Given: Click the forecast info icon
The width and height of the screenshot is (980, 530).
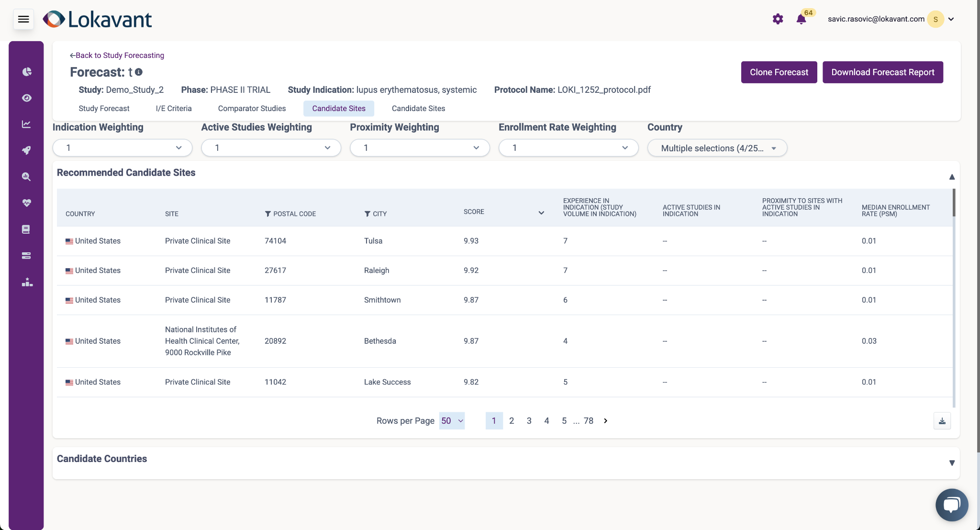Looking at the screenshot, I should 139,72.
